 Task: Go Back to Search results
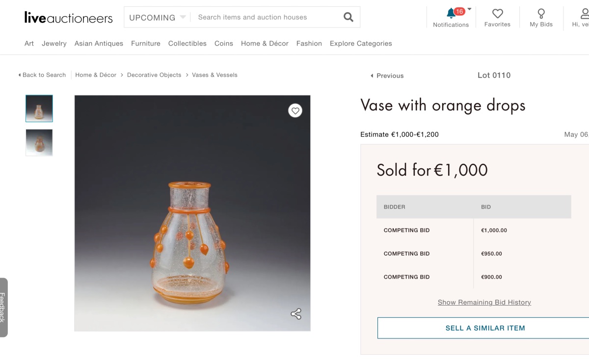(42, 75)
